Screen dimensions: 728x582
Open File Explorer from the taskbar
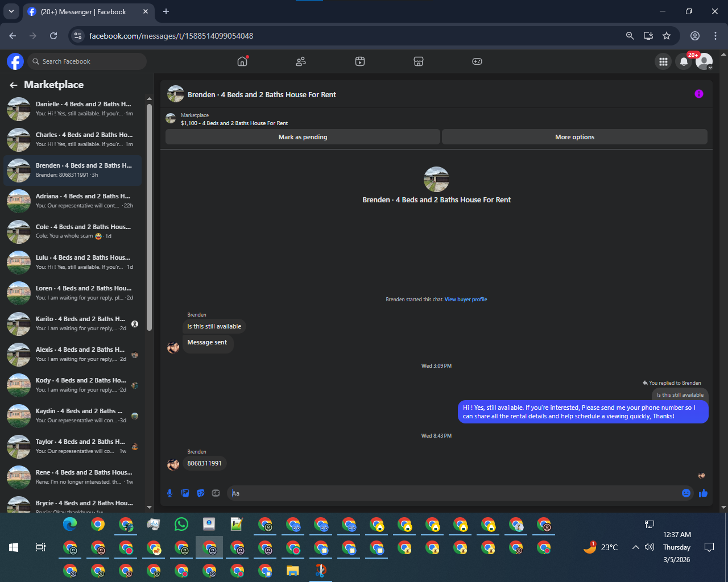point(293,570)
